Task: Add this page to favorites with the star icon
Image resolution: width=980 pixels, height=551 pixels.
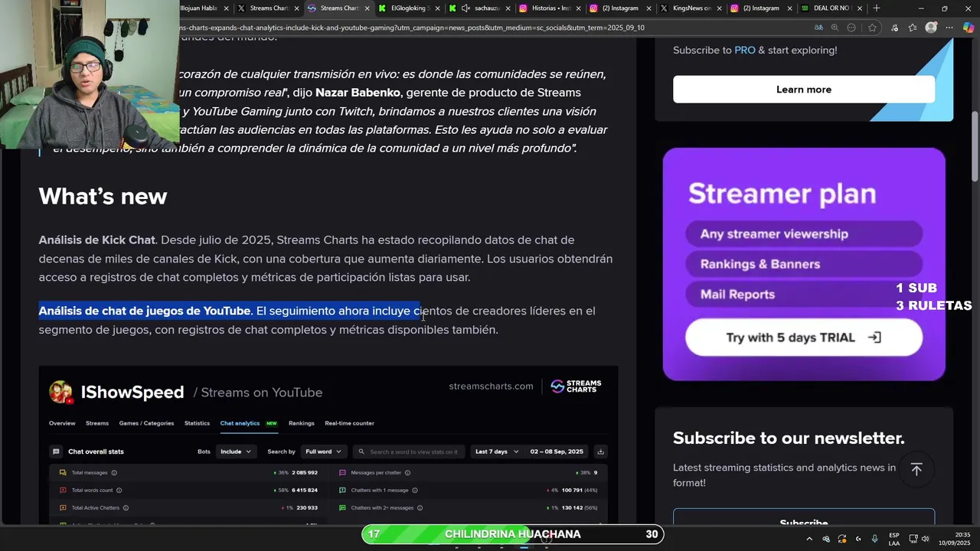Action: click(872, 28)
